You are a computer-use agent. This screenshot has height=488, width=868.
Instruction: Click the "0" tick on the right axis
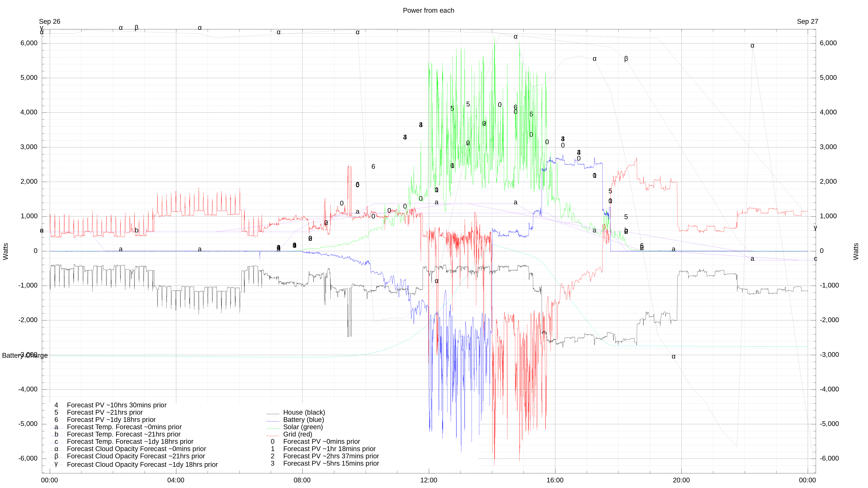(x=822, y=251)
